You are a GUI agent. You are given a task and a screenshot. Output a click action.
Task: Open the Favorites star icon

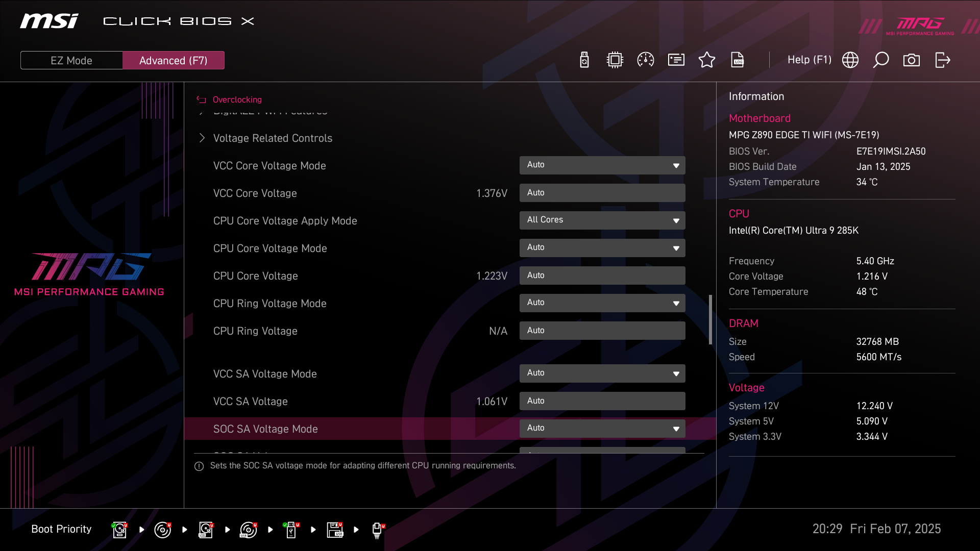click(x=707, y=60)
